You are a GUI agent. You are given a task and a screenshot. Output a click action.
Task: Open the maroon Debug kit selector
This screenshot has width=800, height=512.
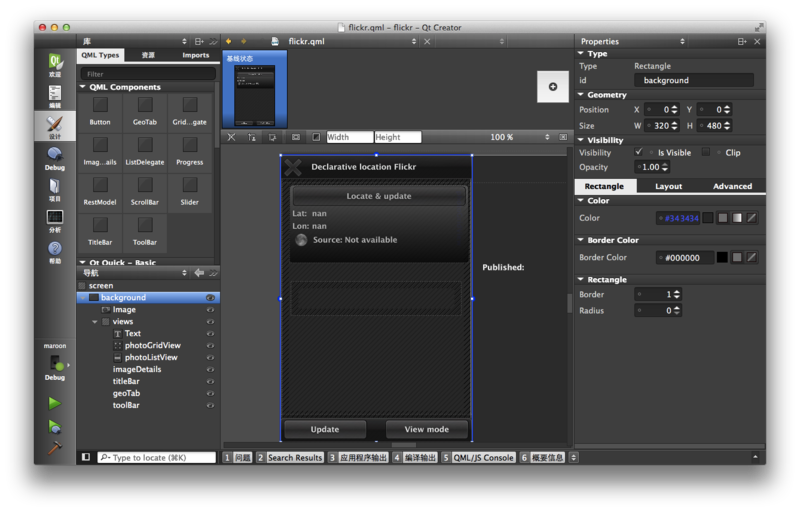[x=55, y=363]
